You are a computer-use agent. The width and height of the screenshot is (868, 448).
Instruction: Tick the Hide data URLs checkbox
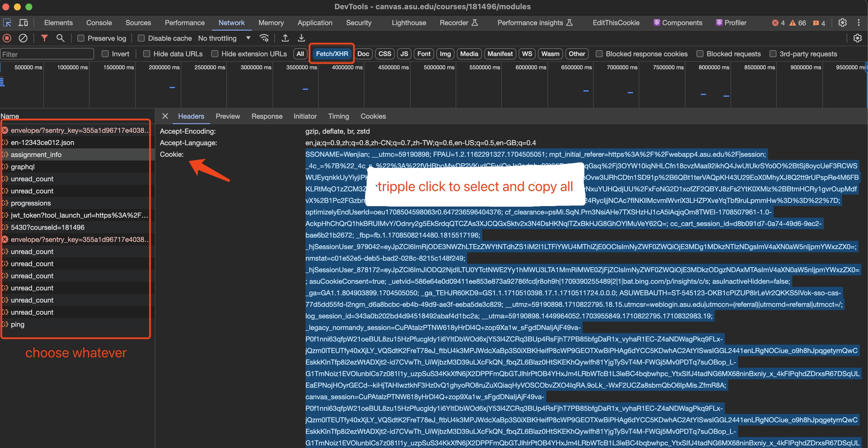coord(147,54)
